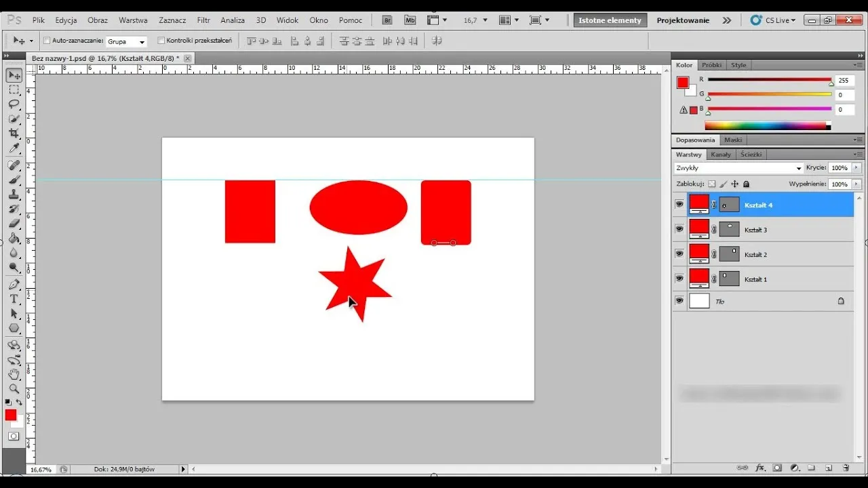This screenshot has height=488, width=868.
Task: Open the Krycie opacity dropdown arrow
Action: 856,167
